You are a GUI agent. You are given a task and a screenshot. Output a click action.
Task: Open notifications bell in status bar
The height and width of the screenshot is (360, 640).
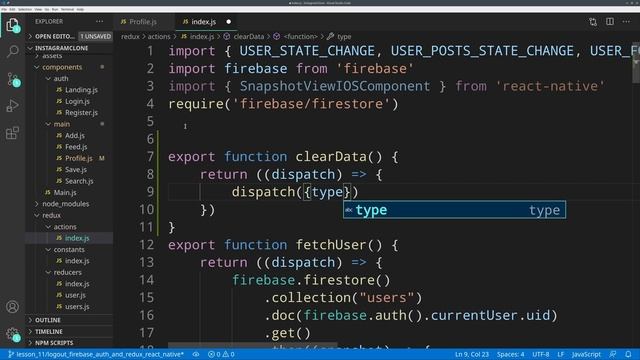click(628, 354)
